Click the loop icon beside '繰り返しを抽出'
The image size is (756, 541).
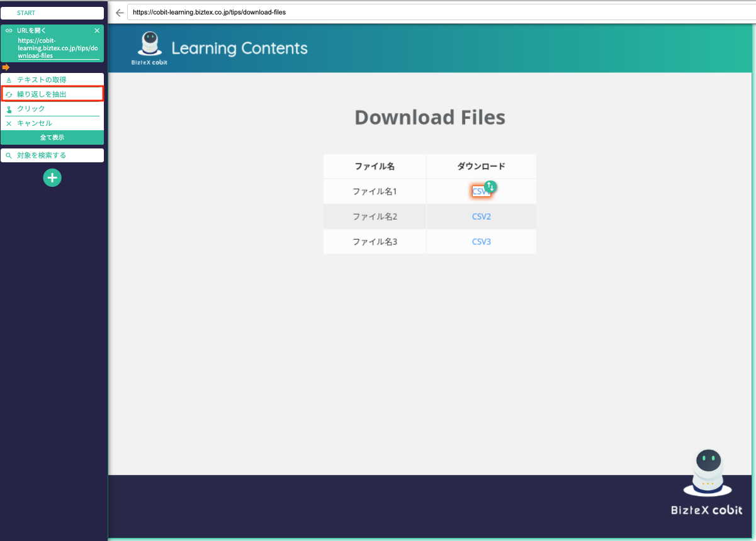coord(9,94)
